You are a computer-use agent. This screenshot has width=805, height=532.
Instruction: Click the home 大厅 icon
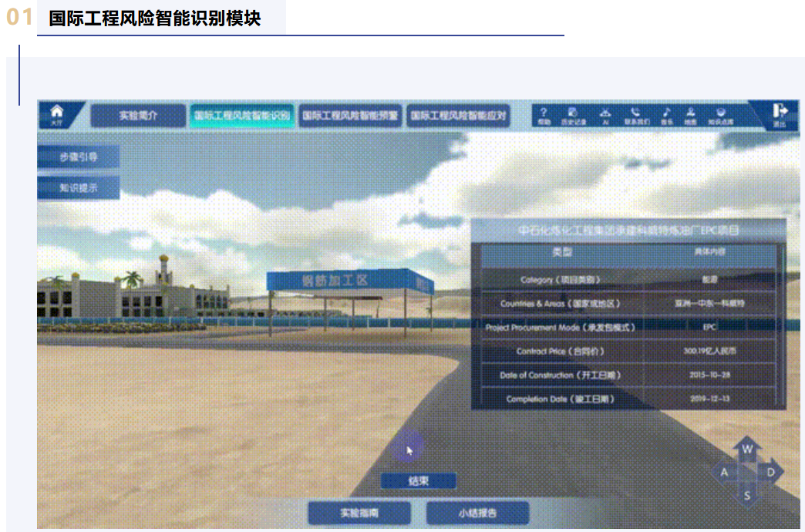pos(56,115)
